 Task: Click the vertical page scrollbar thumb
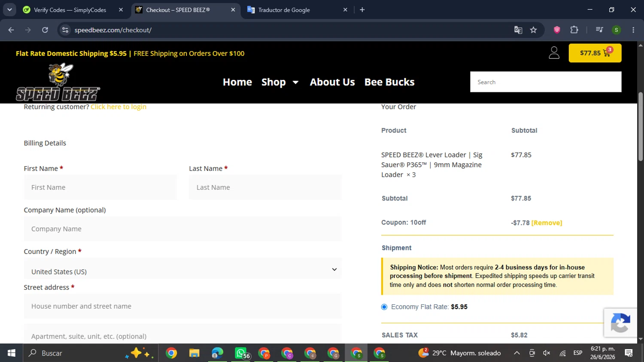641,127
